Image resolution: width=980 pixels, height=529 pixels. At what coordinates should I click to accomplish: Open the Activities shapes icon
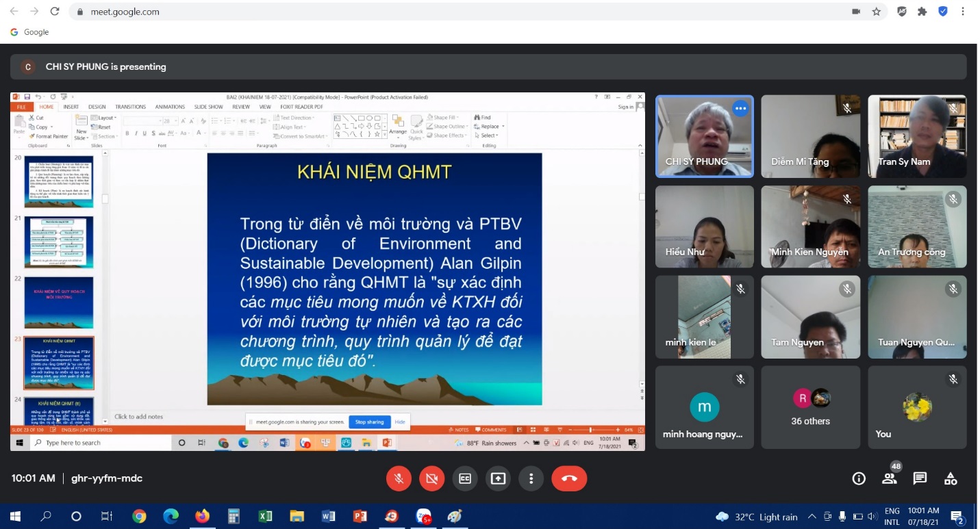point(951,478)
